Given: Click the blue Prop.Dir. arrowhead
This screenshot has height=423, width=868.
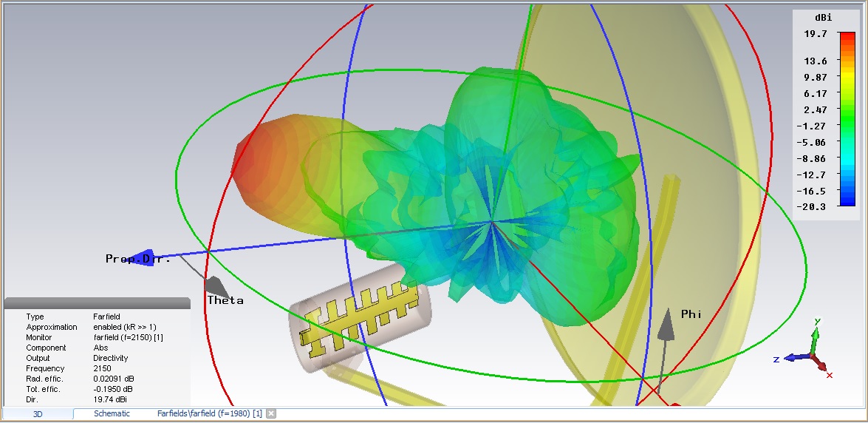Looking at the screenshot, I should pyautogui.click(x=142, y=258).
